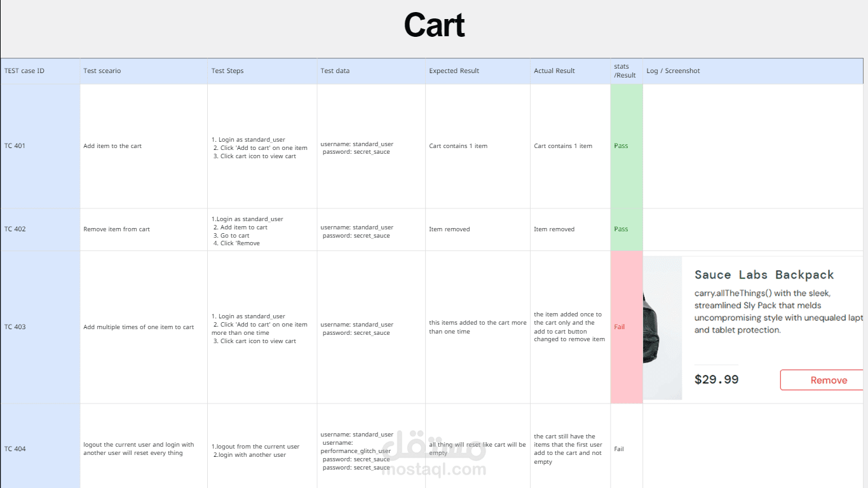This screenshot has width=868, height=488.
Task: Click the red Fail status cell for TC 403
Action: pyautogui.click(x=627, y=327)
